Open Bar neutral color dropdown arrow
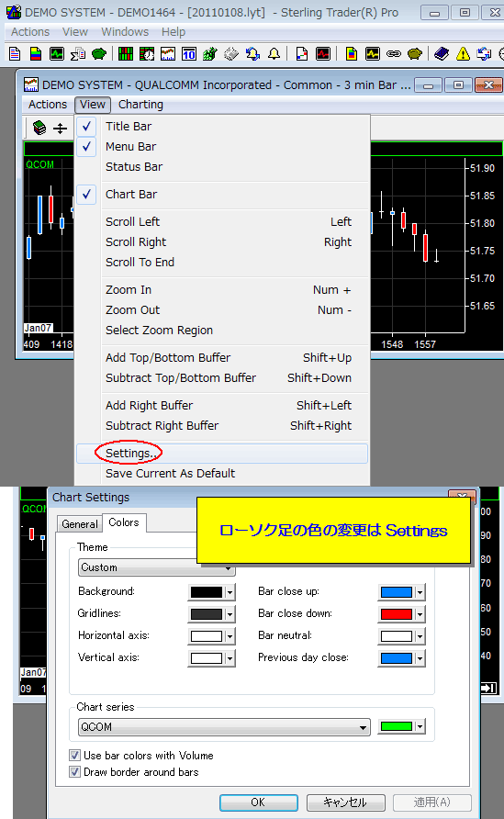504x819 pixels. pyautogui.click(x=420, y=636)
